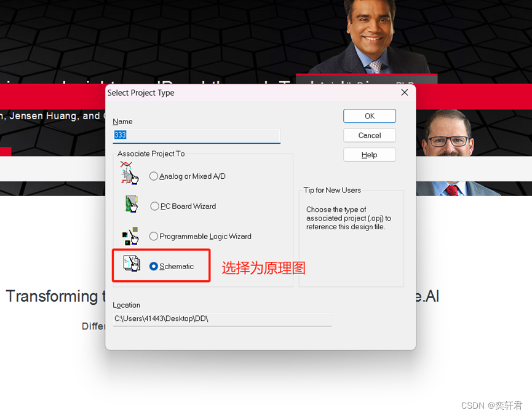The image size is (532, 416).
Task: Select the Programmable Logic Wizard option
Action: pyautogui.click(x=153, y=236)
